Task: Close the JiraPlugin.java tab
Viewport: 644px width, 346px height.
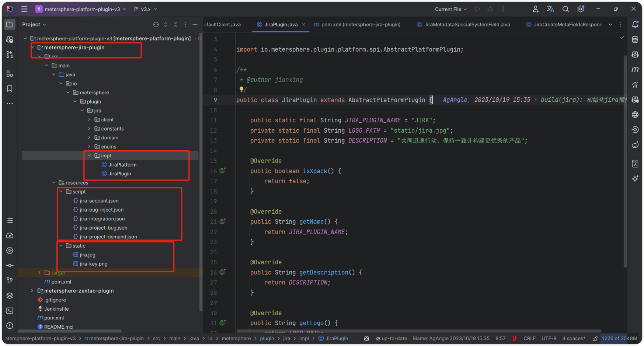Action: click(303, 25)
